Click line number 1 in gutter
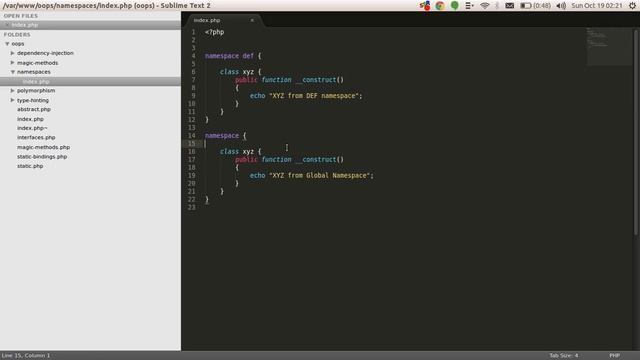This screenshot has height=360, width=640. [x=193, y=32]
